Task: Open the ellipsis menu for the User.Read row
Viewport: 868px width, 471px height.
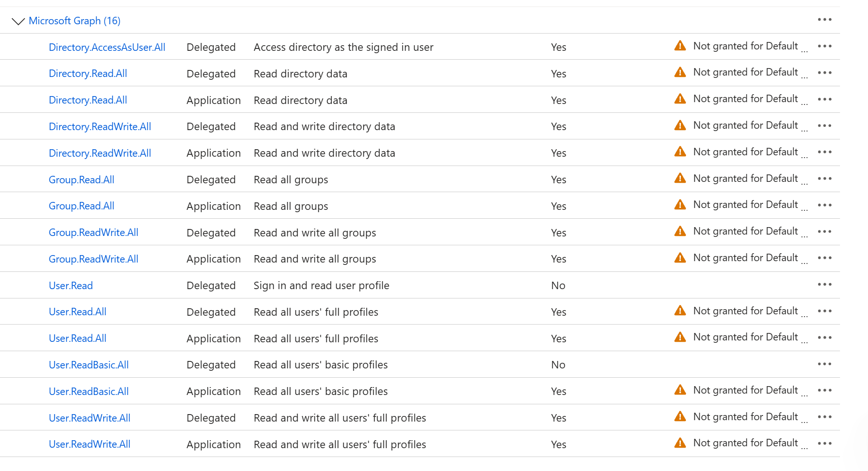Action: pos(825,284)
